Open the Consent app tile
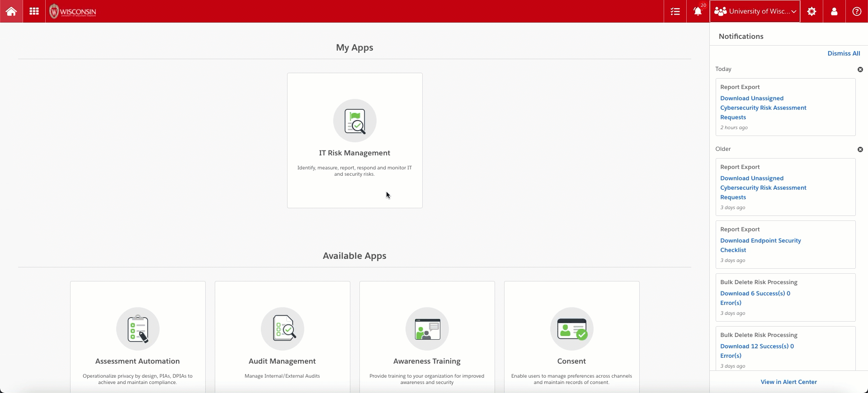868x393 pixels. pyautogui.click(x=571, y=337)
